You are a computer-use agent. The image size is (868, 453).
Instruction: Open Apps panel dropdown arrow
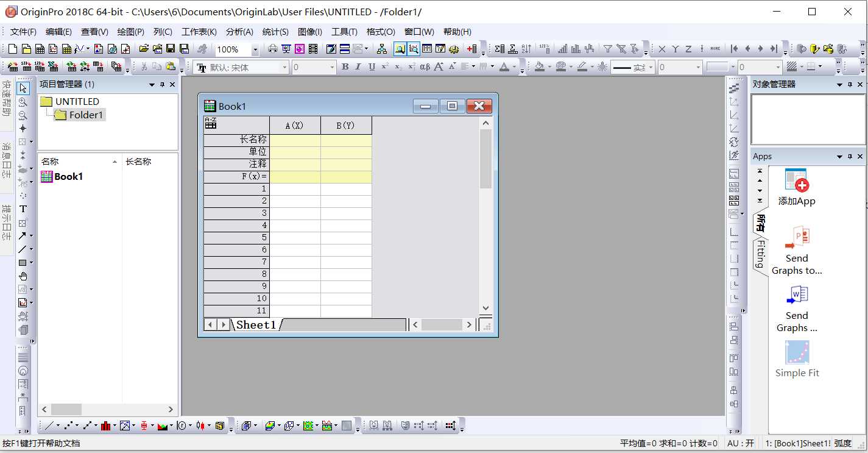tap(840, 157)
